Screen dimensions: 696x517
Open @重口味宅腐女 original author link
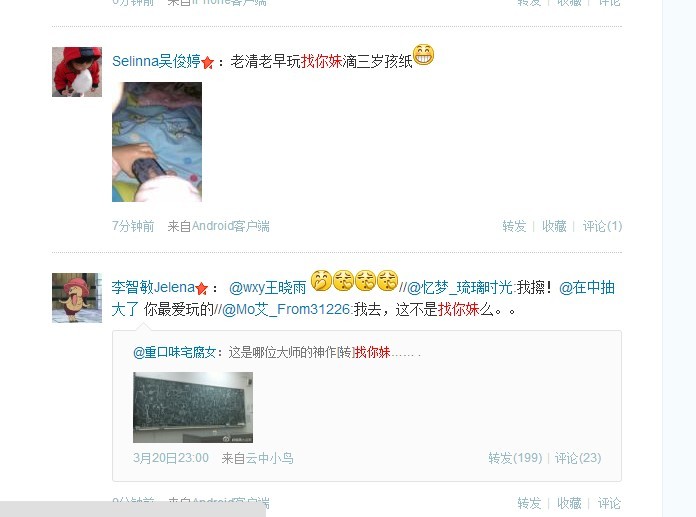coord(174,353)
